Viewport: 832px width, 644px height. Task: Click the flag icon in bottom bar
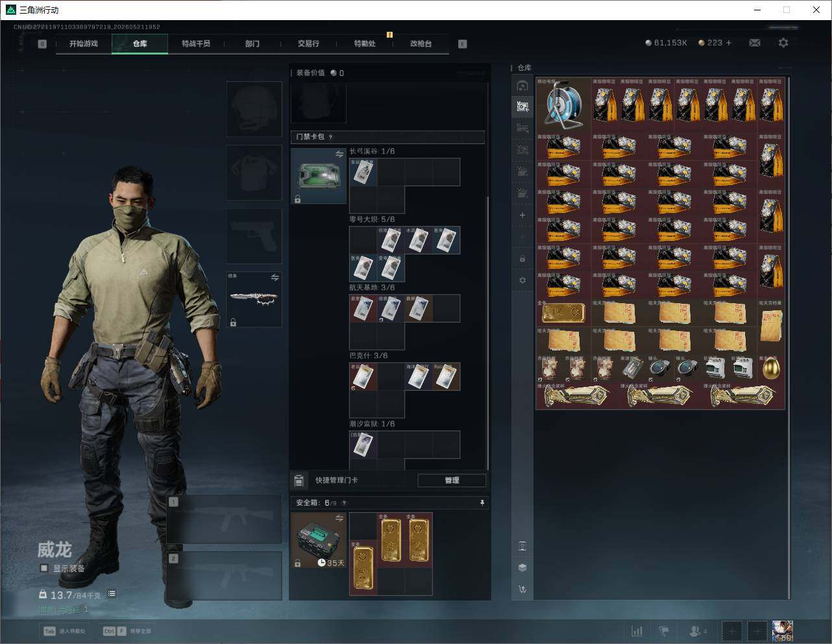point(664,631)
